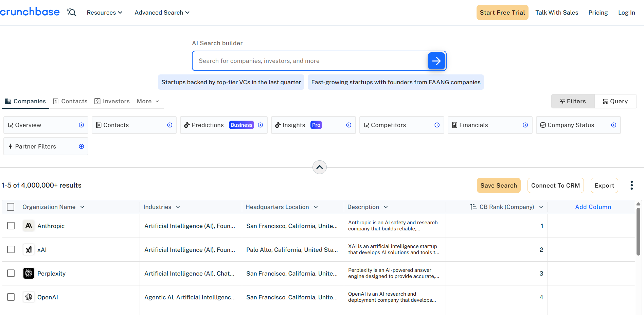Open the CB Rank (Company) column dropdown

(x=541, y=207)
